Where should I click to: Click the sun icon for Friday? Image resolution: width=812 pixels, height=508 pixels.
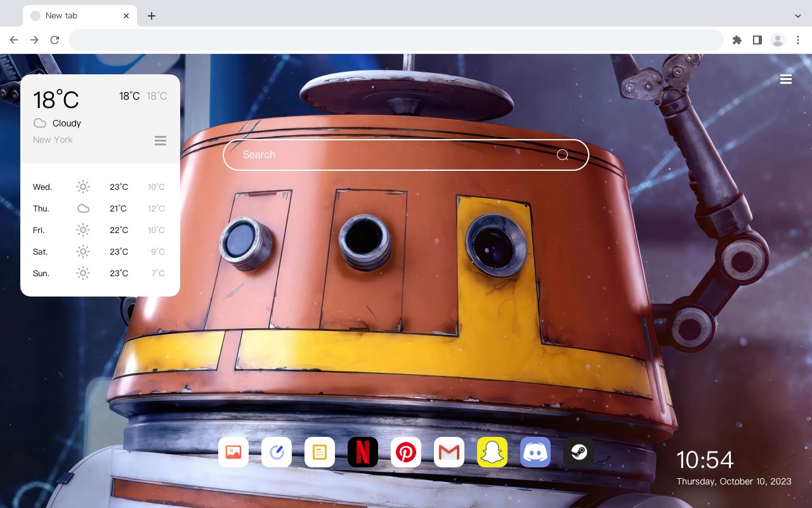83,230
